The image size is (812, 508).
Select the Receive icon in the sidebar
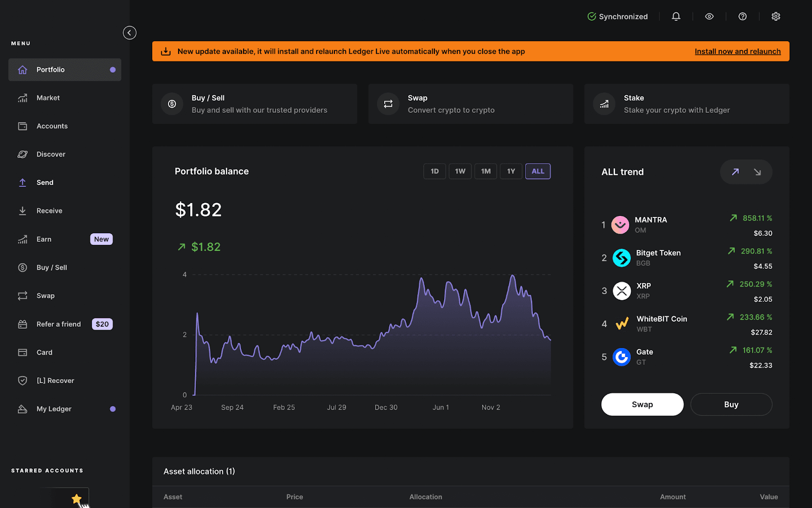pyautogui.click(x=22, y=210)
